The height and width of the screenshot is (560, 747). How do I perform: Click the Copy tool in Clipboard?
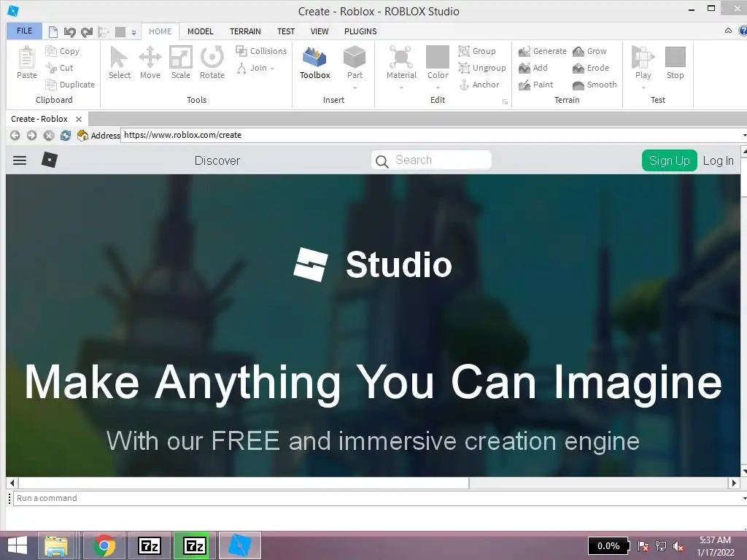tap(63, 51)
